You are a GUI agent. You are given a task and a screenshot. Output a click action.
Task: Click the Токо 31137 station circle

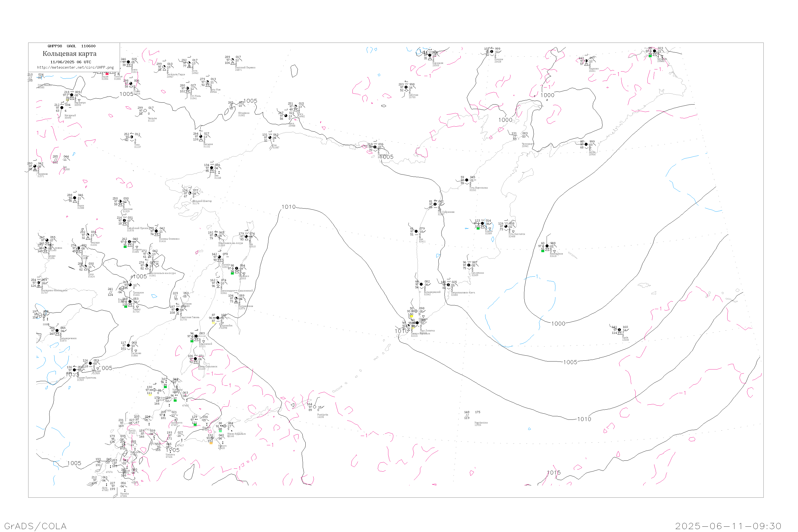(132, 137)
